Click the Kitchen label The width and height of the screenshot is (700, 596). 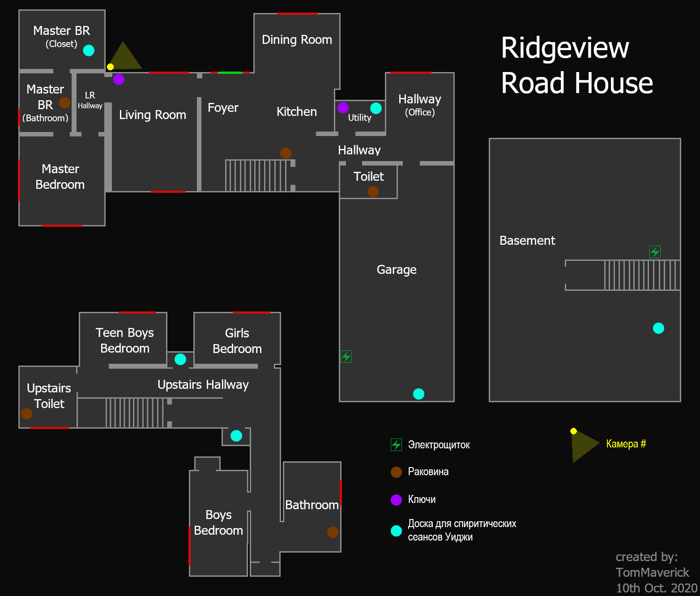click(297, 112)
